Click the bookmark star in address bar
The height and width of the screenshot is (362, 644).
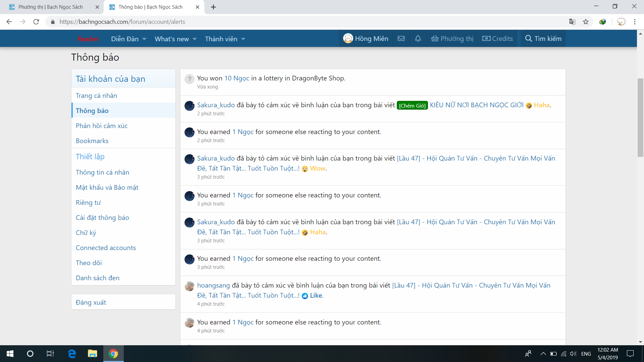[x=586, y=22]
